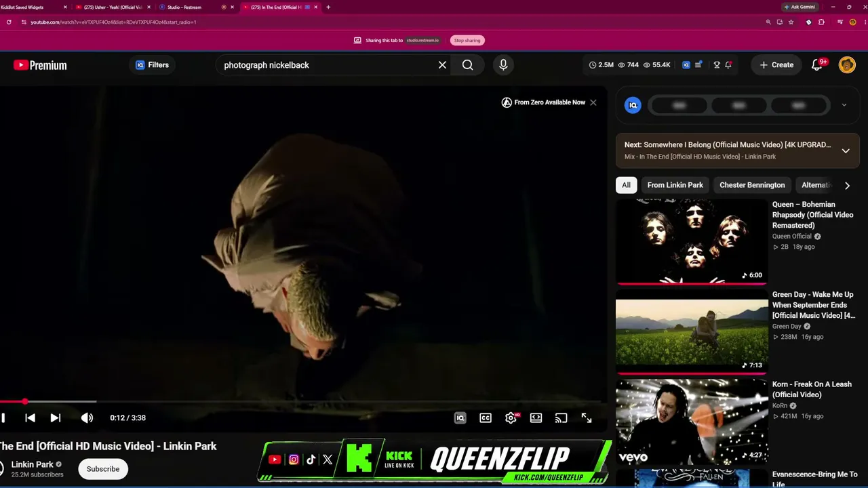This screenshot has width=868, height=488.
Task: Clear the search box with the X
Action: tap(442, 65)
